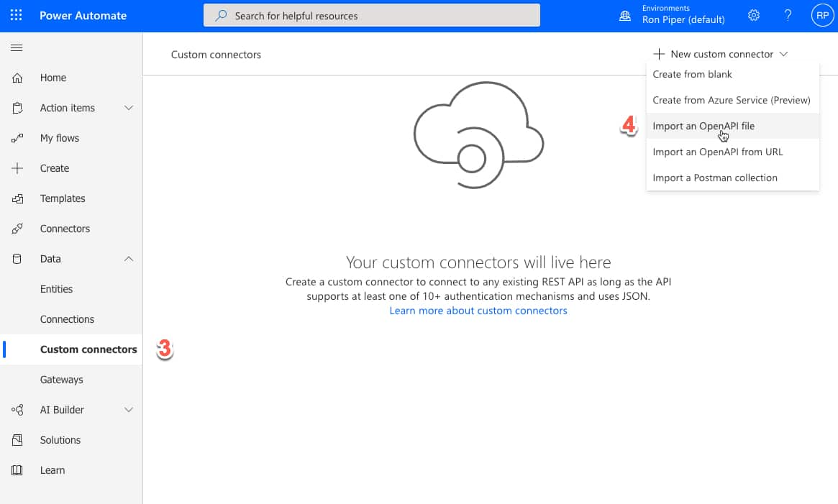Image resolution: width=838 pixels, height=504 pixels.
Task: Click the search for helpful resources field
Action: coord(372,15)
